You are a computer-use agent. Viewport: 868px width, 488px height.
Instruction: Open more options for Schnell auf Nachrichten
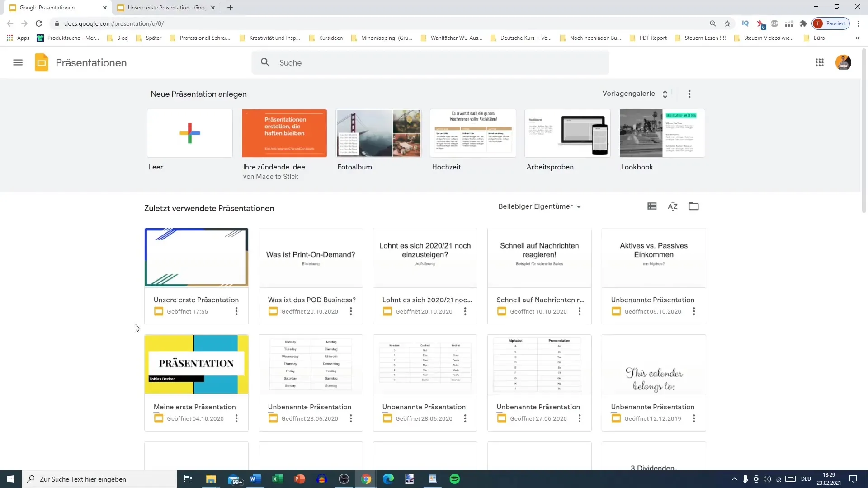[580, 311]
